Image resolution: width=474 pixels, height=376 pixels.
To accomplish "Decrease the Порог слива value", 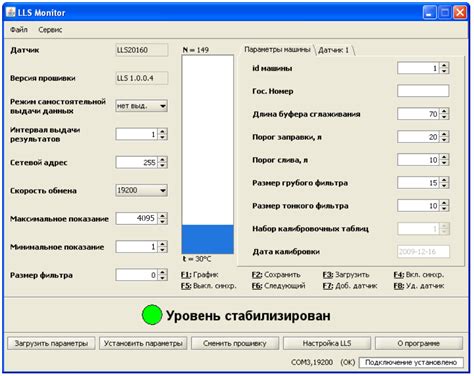I will tap(444, 163).
